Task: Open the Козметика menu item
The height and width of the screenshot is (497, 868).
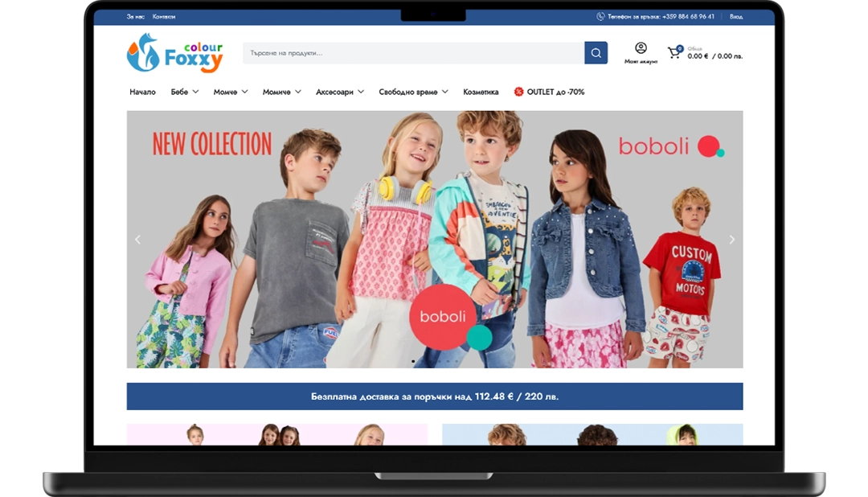Action: (481, 92)
